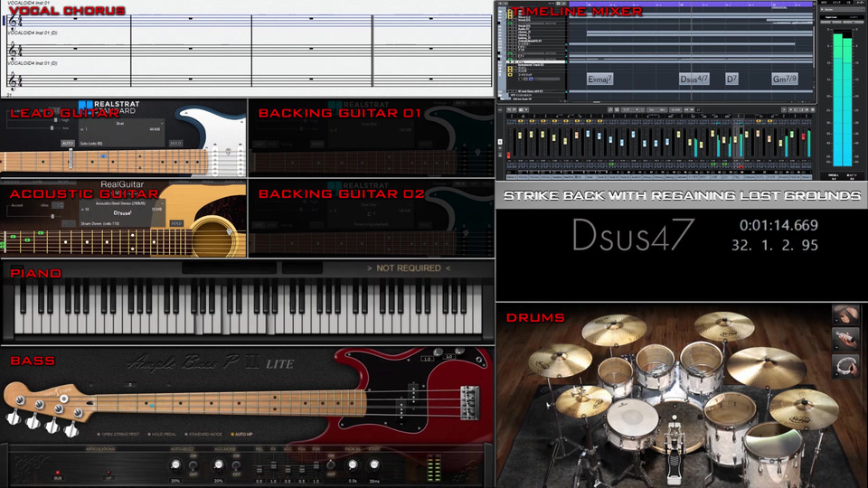Image resolution: width=868 pixels, height=488 pixels.
Task: Enable the STANDARD MODE option on bass
Action: [204, 435]
